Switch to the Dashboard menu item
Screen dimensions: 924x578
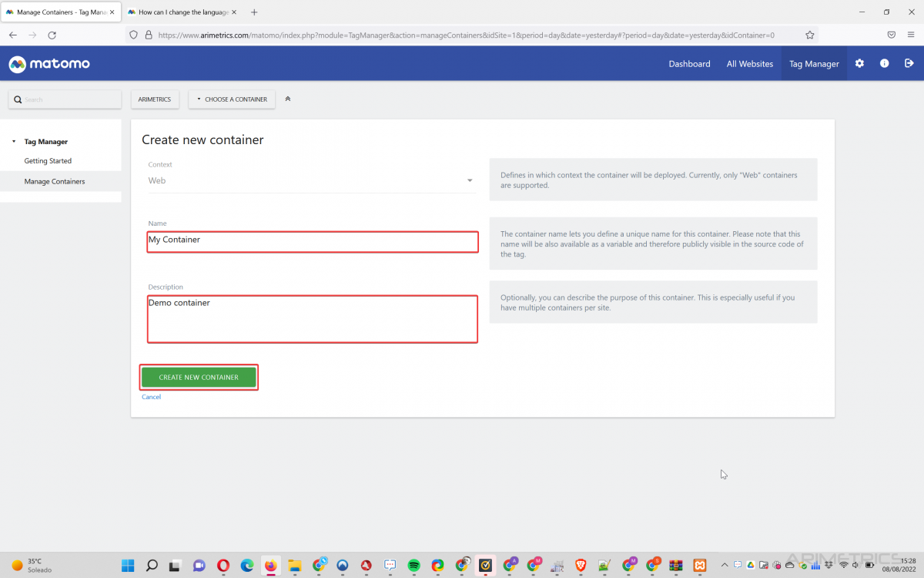pos(689,64)
